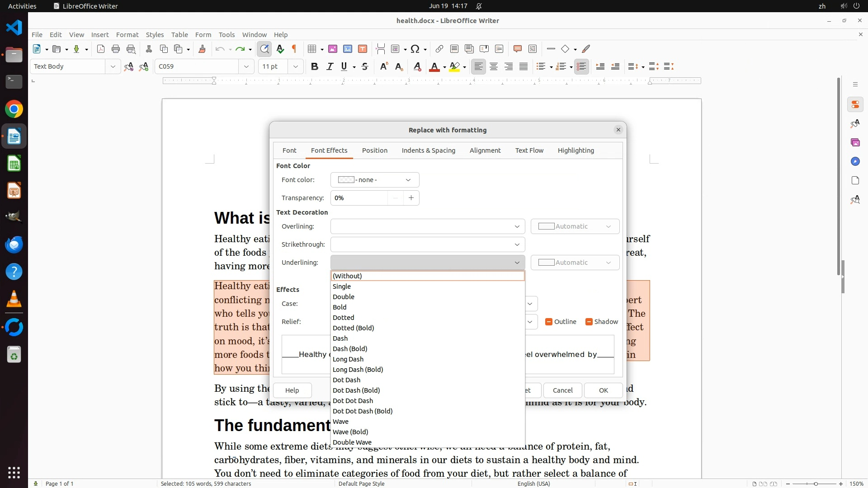Click the Strikethrough toolbar icon
Screen dimensions: 868x488
click(x=365, y=67)
